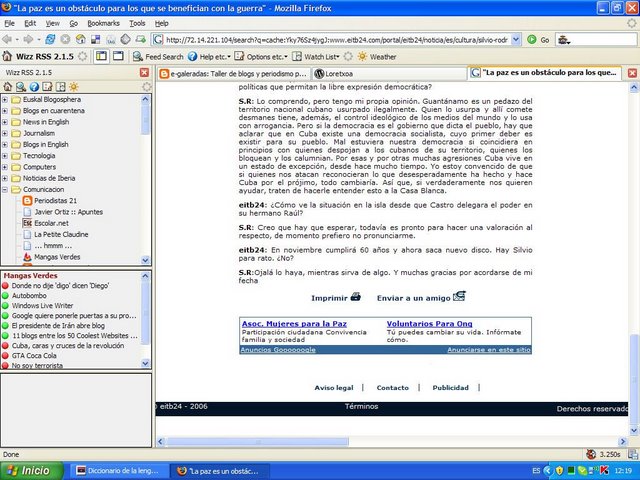Click the sidebar blue help icon
The image size is (640, 480).
(34, 87)
